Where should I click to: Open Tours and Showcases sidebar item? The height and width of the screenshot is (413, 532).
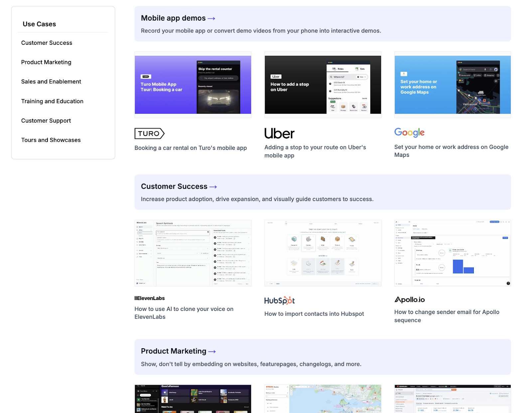[x=51, y=140]
